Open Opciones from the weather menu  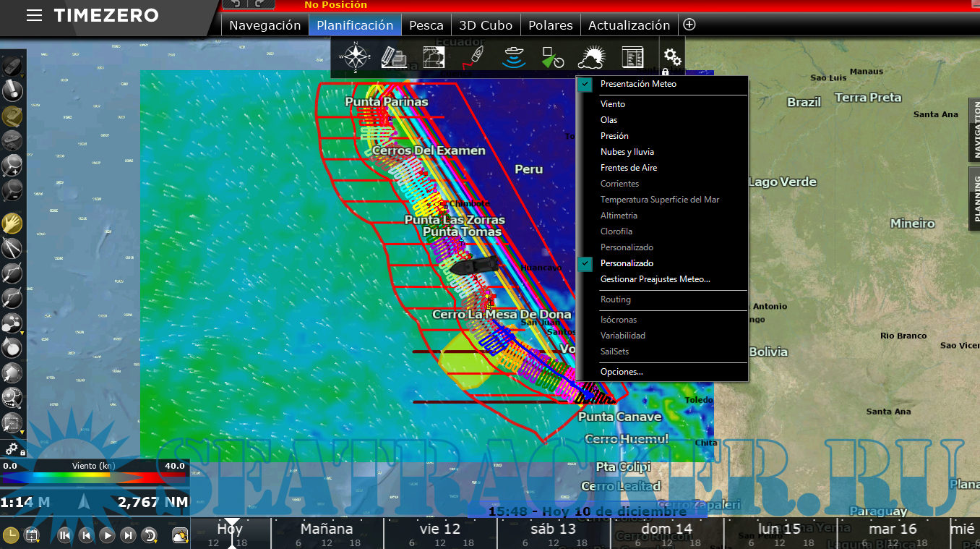point(621,372)
